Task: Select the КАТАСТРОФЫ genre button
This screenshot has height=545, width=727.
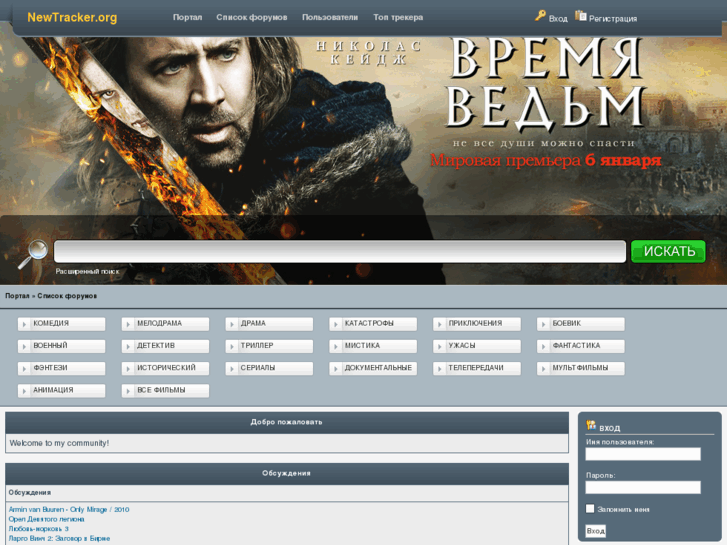Action: pyautogui.click(x=373, y=324)
